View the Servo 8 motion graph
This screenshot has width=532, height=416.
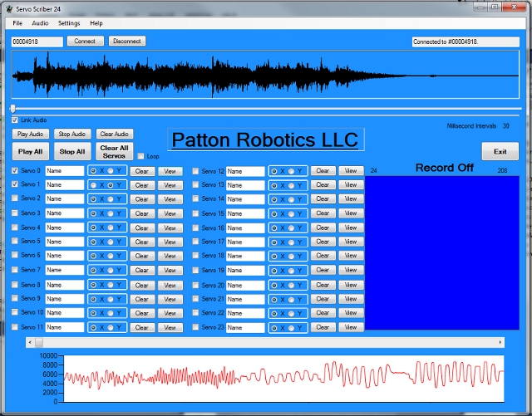170,285
